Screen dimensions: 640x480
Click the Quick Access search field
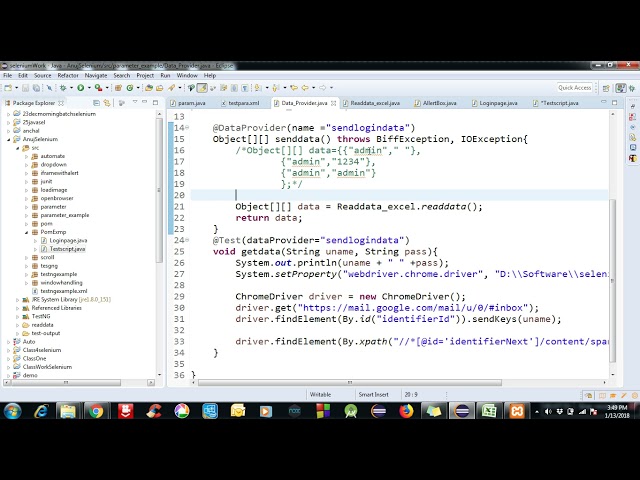pyautogui.click(x=574, y=88)
